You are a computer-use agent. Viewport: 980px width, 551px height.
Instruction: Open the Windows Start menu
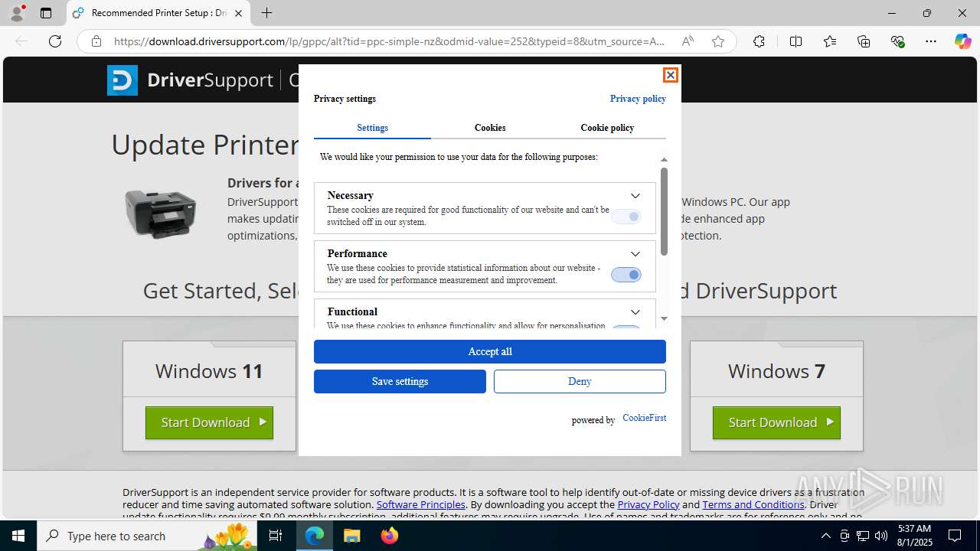(x=18, y=536)
